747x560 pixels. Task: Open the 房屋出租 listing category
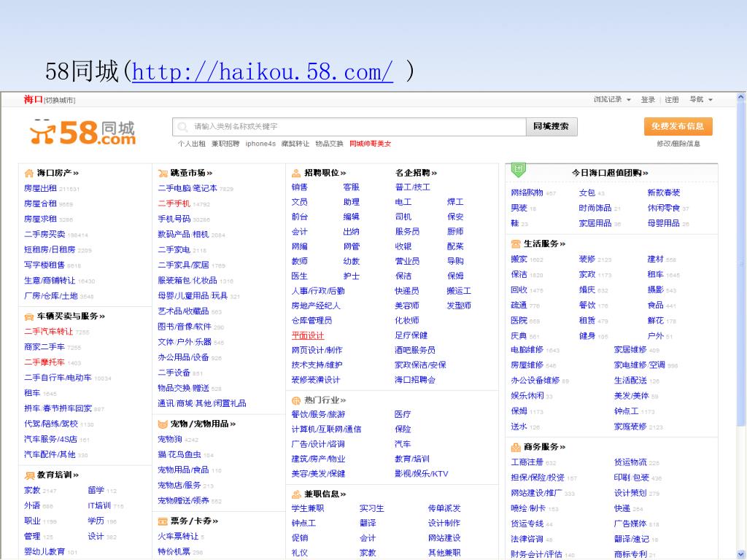(x=41, y=189)
